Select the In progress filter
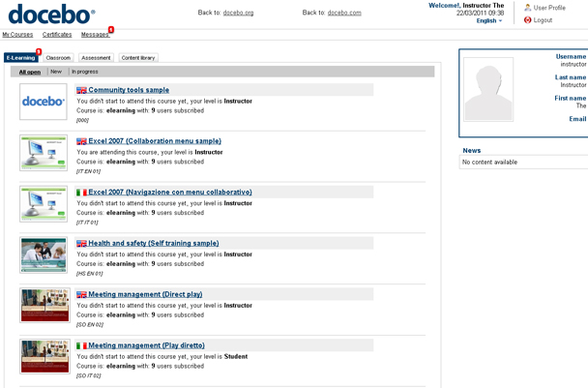Viewport: 588px width, 388px height. [85, 72]
